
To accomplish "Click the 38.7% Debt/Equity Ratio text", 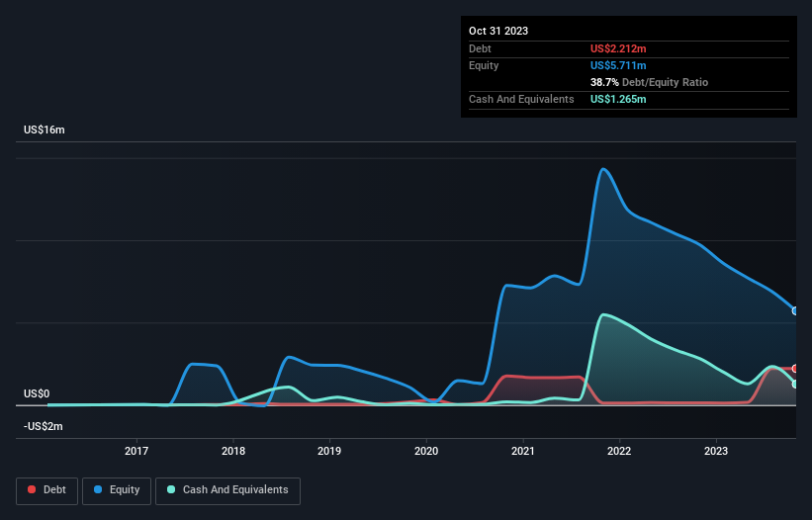I will 649,82.
